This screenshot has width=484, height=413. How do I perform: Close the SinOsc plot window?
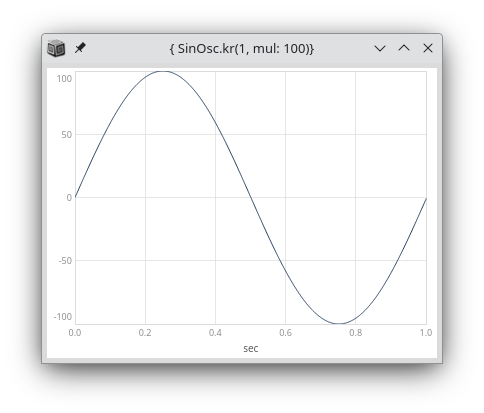pyautogui.click(x=428, y=48)
